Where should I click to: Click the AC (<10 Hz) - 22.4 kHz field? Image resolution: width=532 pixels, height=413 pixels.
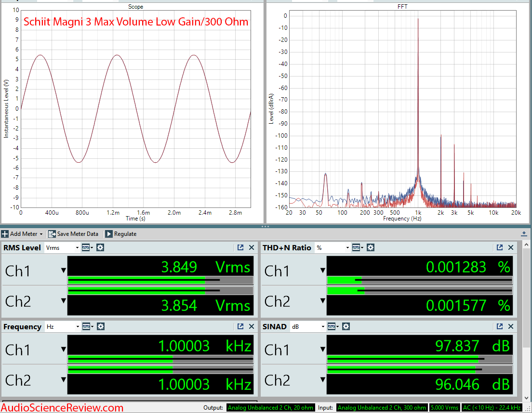click(x=492, y=408)
